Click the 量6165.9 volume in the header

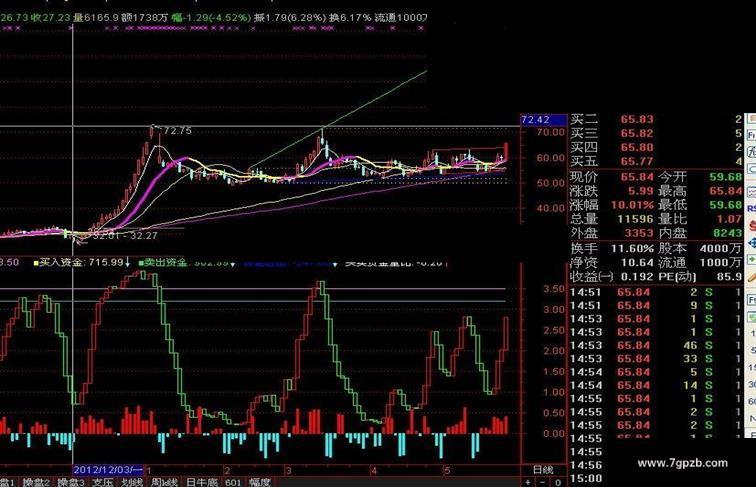95,18
